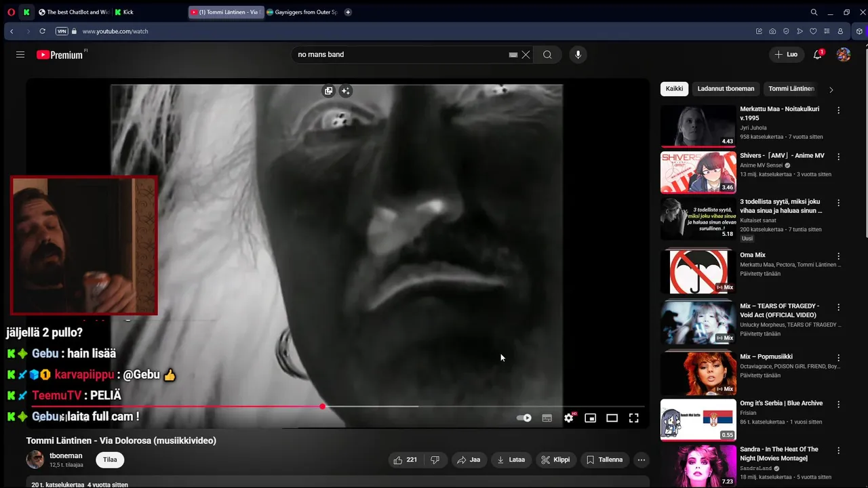Open a new browser tab with plus
Screen dimensions: 868x488
coord(348,12)
